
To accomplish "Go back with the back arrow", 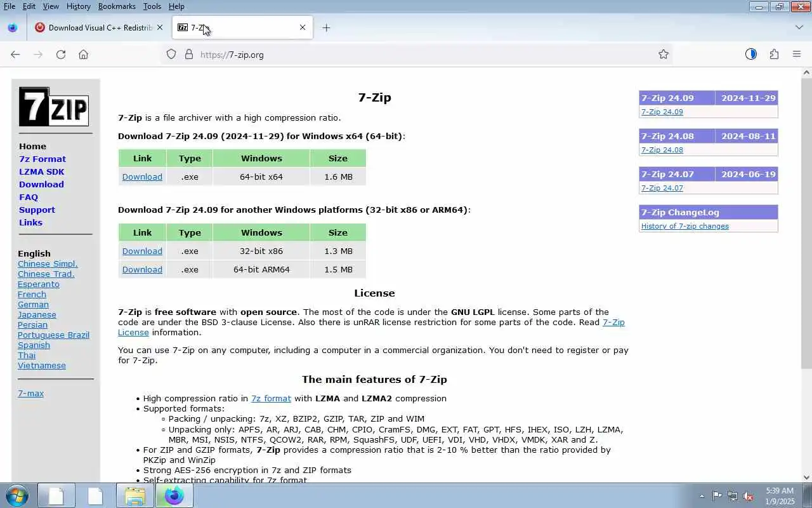I will (x=15, y=55).
